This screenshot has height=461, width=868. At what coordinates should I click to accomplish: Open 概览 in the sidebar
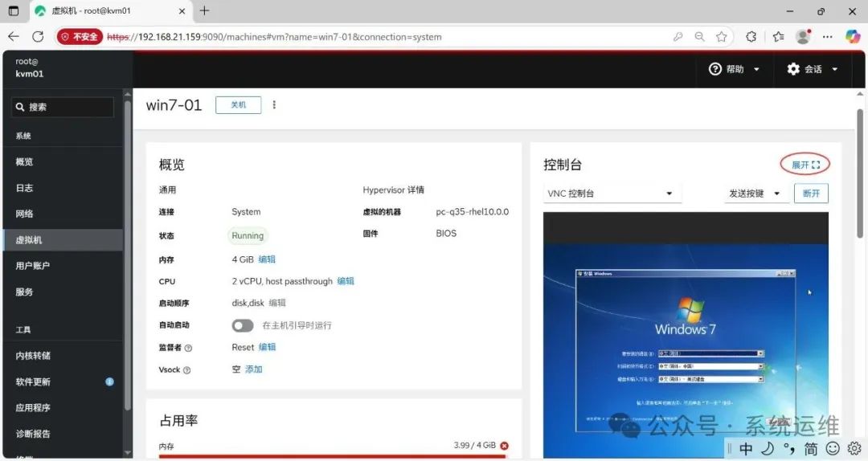[63, 161]
